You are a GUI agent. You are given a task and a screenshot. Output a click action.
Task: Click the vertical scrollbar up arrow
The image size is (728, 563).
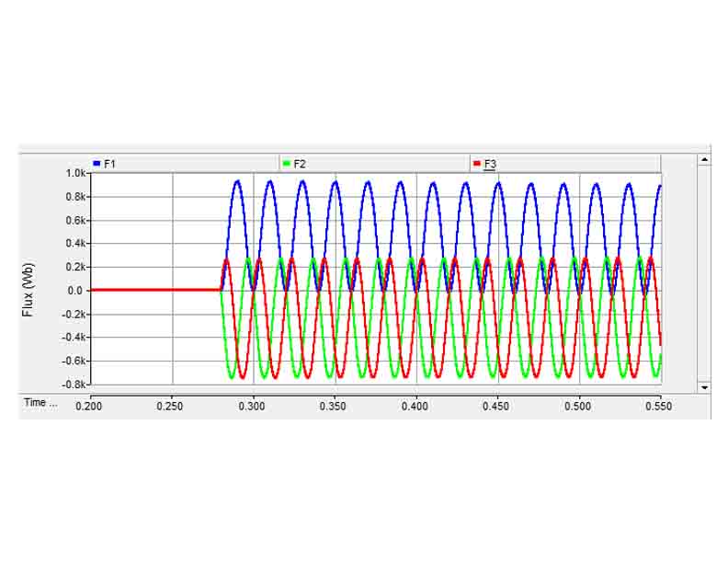tap(704, 159)
